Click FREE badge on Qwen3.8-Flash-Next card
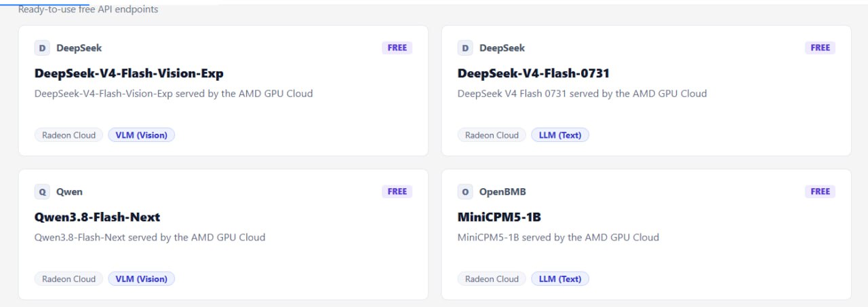This screenshot has height=307, width=868. pos(397,192)
